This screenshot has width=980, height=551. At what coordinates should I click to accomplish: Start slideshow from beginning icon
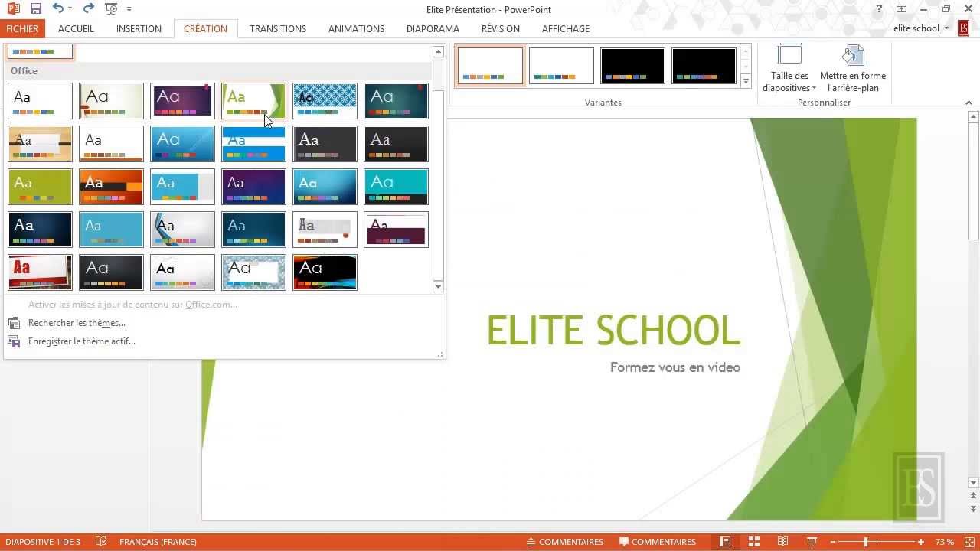(111, 8)
